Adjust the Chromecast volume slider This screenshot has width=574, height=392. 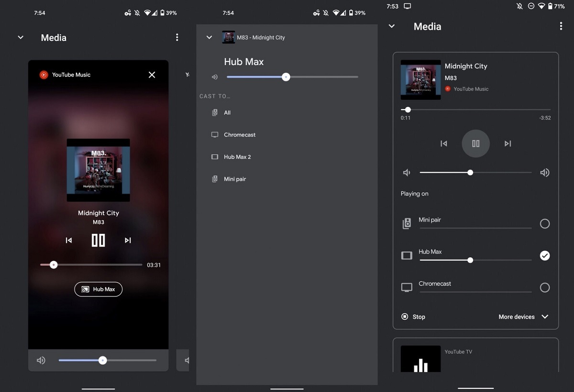coord(475,292)
